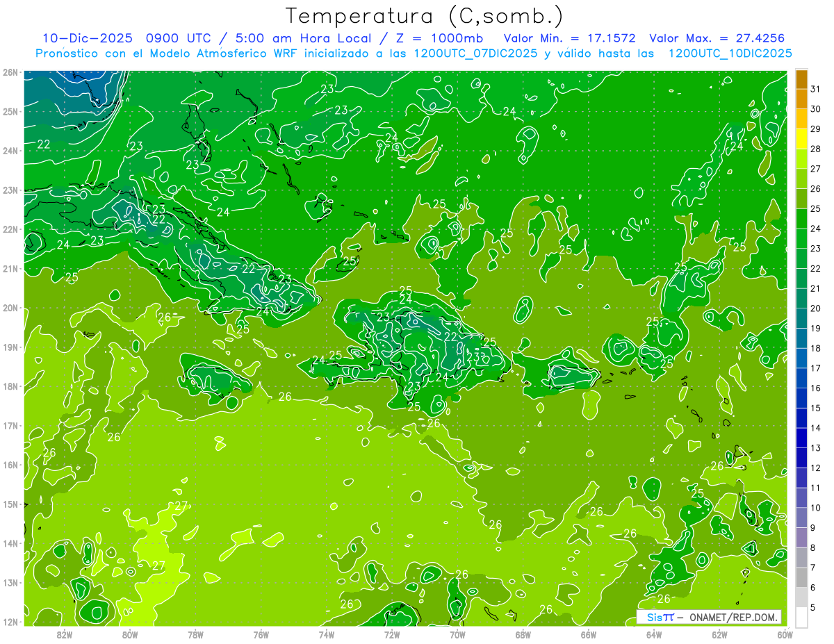The width and height of the screenshot is (834, 644).
Task: Click the "15N" latitude label
Action: coord(10,504)
